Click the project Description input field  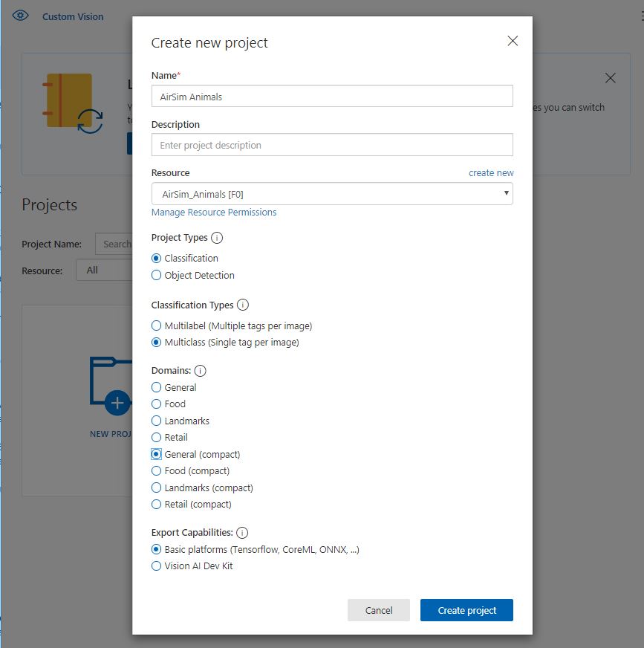click(332, 145)
